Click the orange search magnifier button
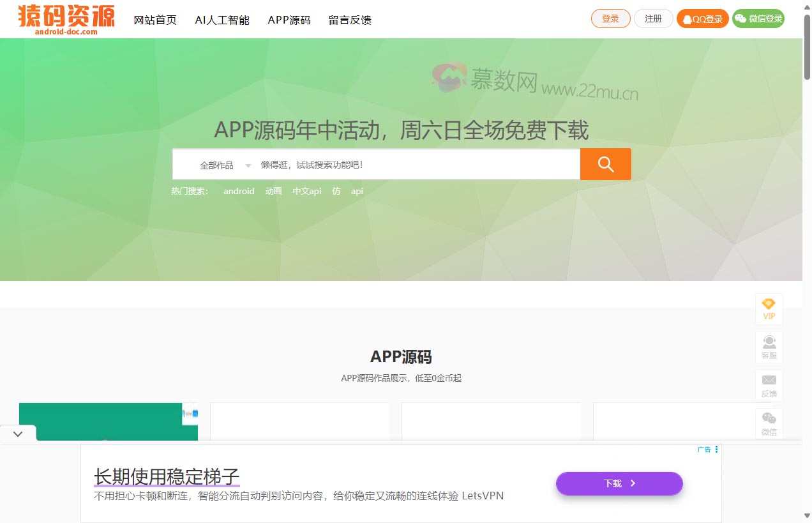Image resolution: width=812 pixels, height=523 pixels. click(605, 164)
